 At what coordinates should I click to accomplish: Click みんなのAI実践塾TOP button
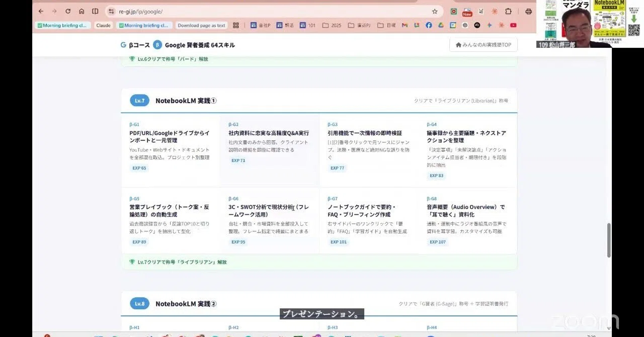(483, 45)
